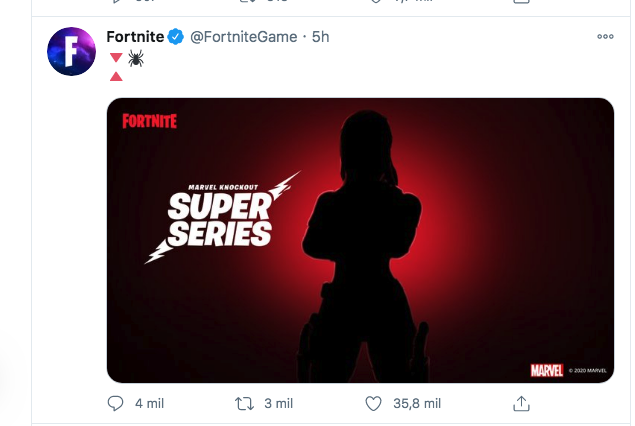Open the Fortnite profile avatar
The width and height of the screenshot is (635, 426).
(x=72, y=52)
